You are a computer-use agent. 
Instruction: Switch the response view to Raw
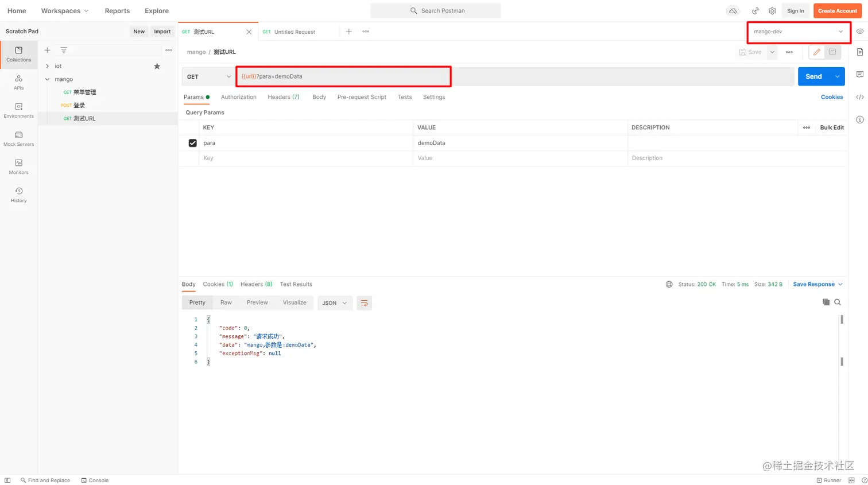tap(226, 302)
